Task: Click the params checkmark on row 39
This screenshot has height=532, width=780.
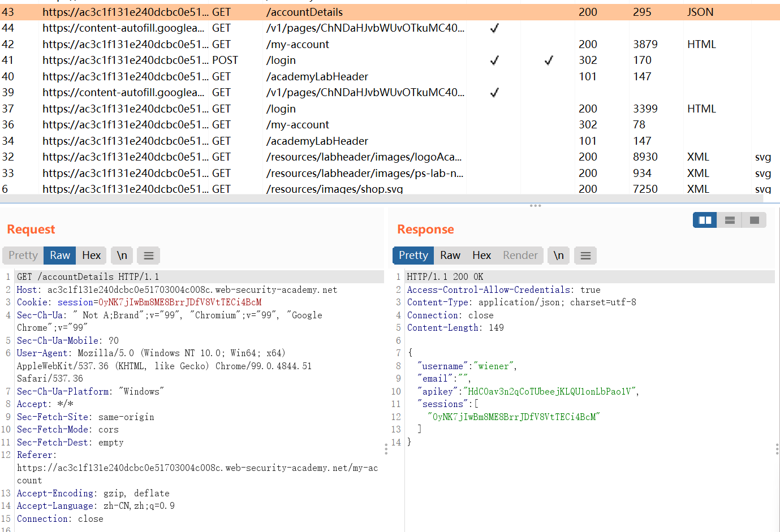Action: (494, 92)
